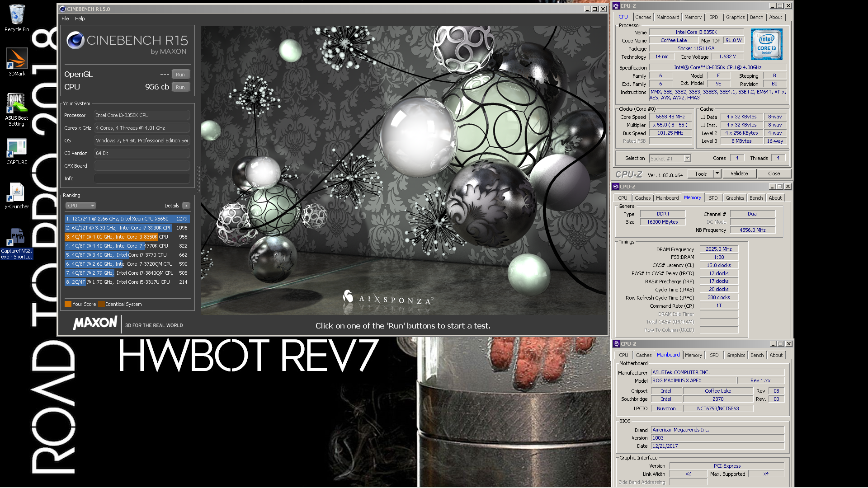Select ranking row Intel Core i7-3930K
The height and width of the screenshot is (488, 868).
click(127, 228)
